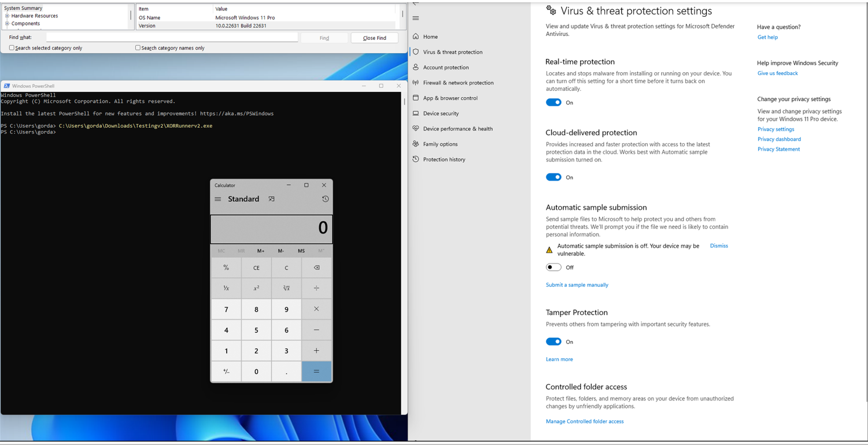The width and height of the screenshot is (868, 445).
Task: Dismiss the sample submission warning
Action: click(719, 246)
